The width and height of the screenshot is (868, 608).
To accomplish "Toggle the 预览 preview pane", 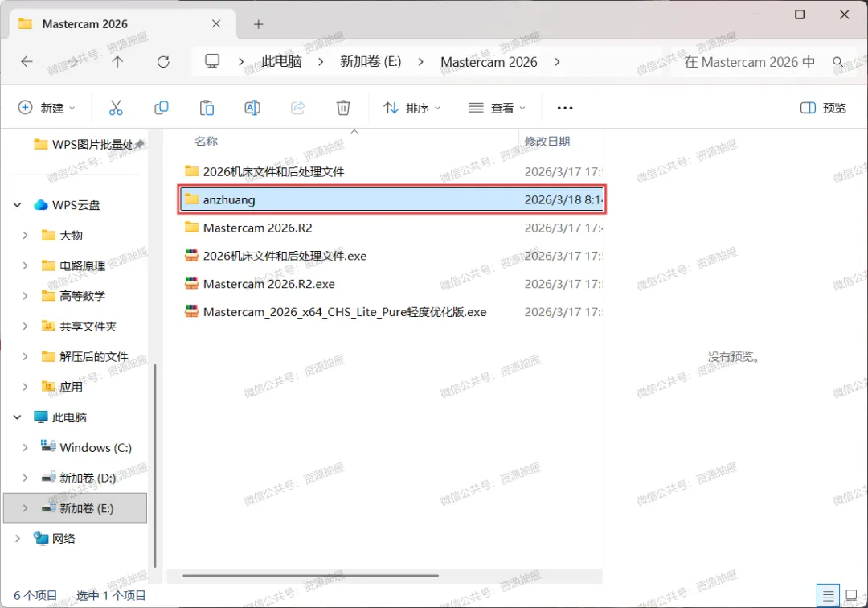I will click(823, 108).
